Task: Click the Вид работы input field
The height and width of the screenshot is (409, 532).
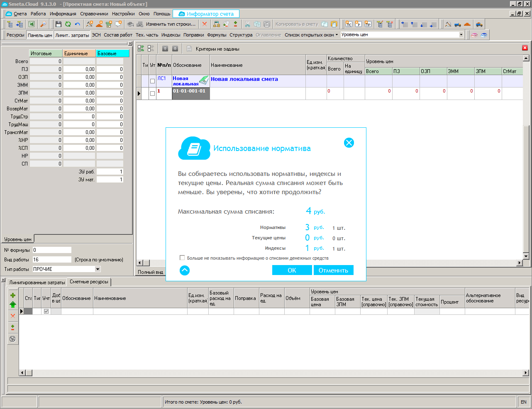Action: 52,259
